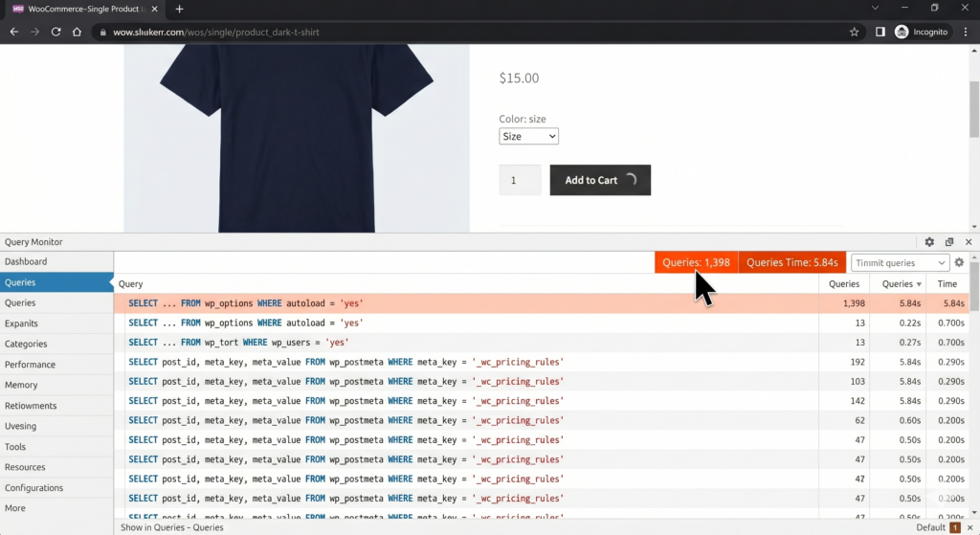Open the Dashboard panel in Query Monitor
Viewport: 980px width, 535px height.
[56, 261]
